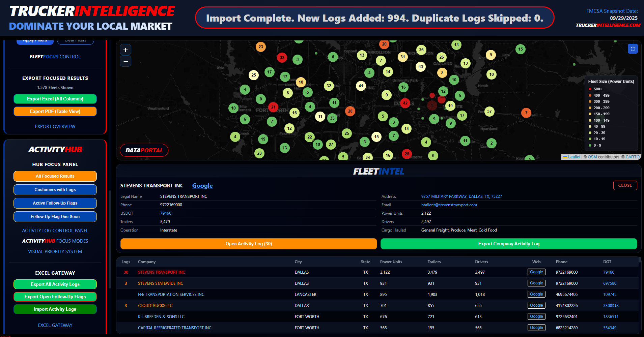The height and width of the screenshot is (337, 644).
Task: Click the fullscreen icon on the map
Action: [x=633, y=49]
